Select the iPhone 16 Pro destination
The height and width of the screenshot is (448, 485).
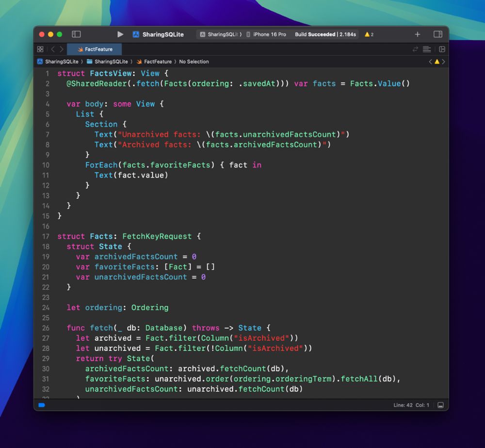pos(266,34)
